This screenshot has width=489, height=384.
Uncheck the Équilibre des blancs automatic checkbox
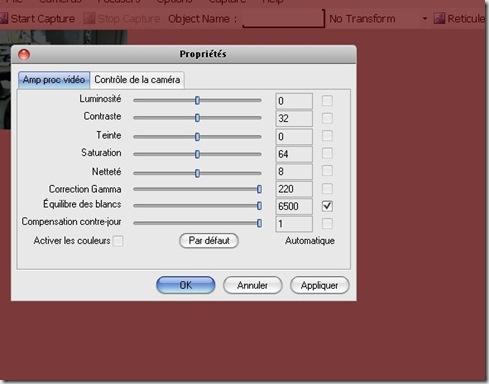pyautogui.click(x=327, y=206)
